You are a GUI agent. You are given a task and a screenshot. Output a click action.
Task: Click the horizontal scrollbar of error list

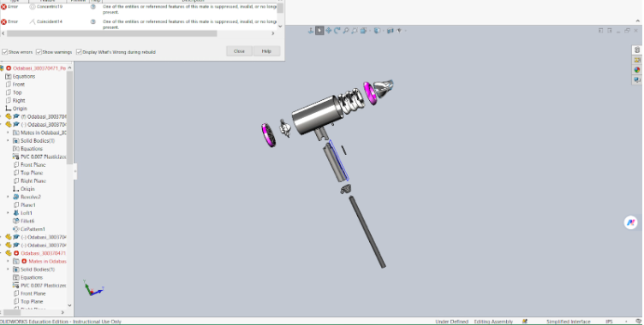(111, 33)
